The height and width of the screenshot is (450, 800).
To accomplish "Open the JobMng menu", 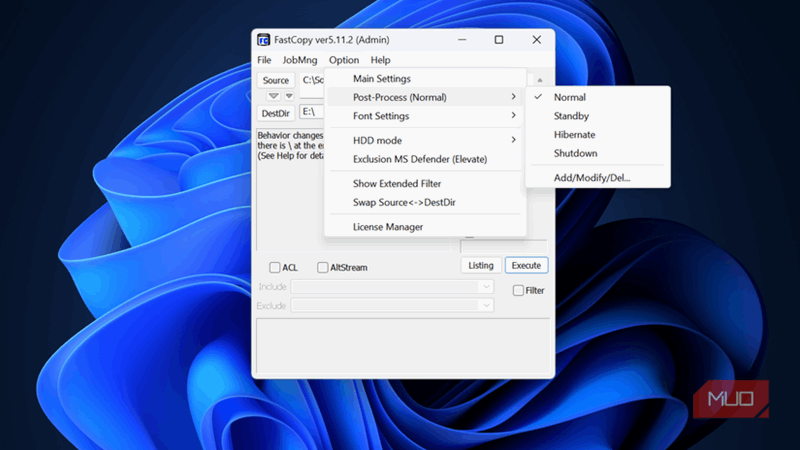I will pyautogui.click(x=300, y=60).
